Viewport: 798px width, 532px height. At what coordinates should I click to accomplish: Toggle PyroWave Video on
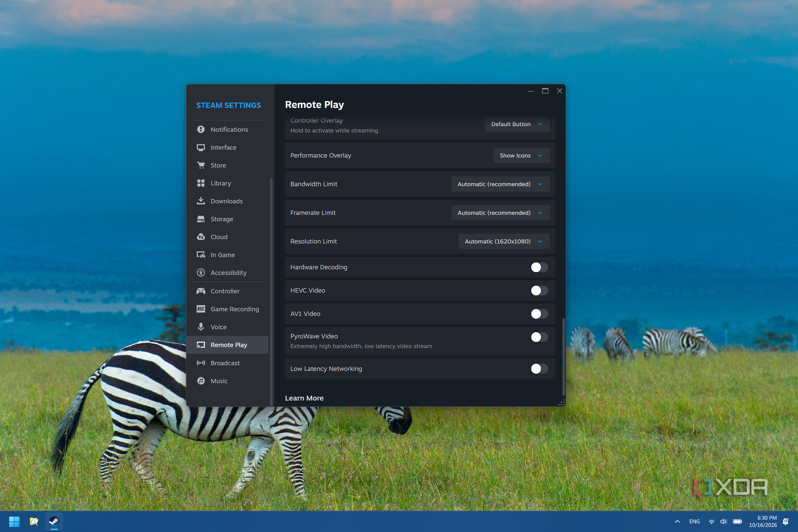pyautogui.click(x=539, y=337)
